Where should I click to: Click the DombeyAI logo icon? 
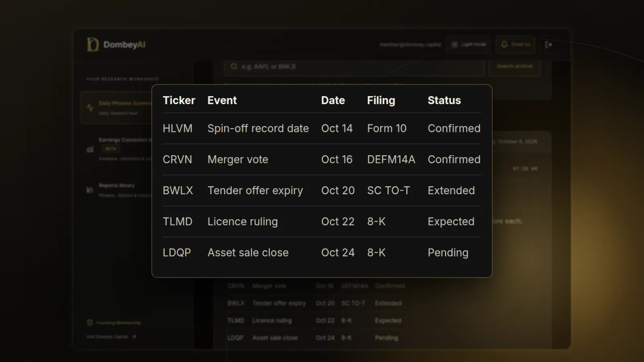click(93, 45)
